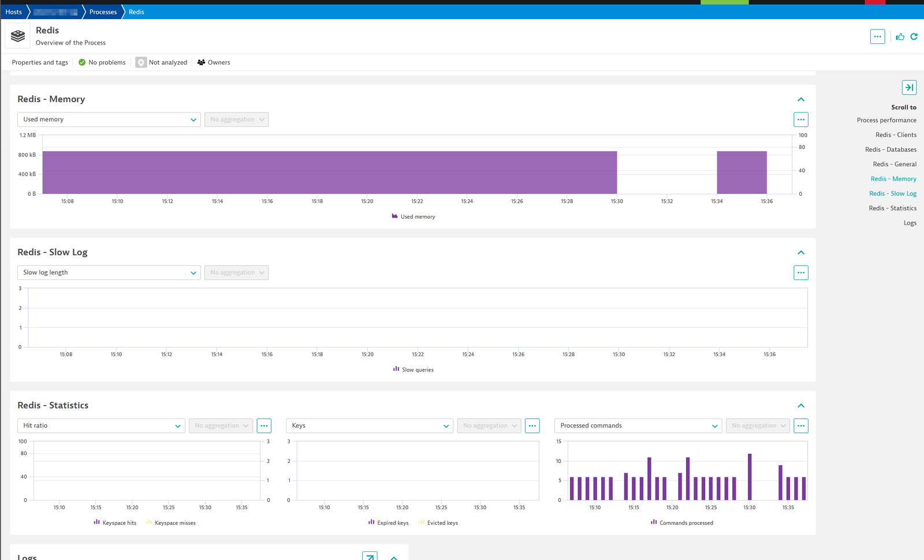This screenshot has height=560, width=924.
Task: Open the Hit ratio chart options menu
Action: coord(264,425)
